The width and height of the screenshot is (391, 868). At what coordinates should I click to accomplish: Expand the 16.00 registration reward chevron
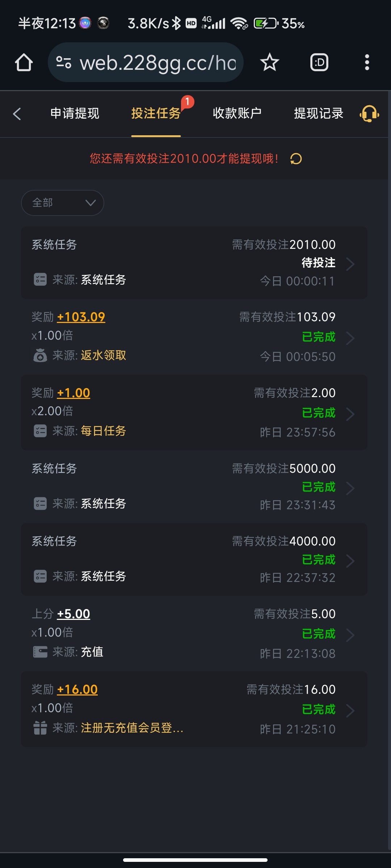click(x=350, y=711)
